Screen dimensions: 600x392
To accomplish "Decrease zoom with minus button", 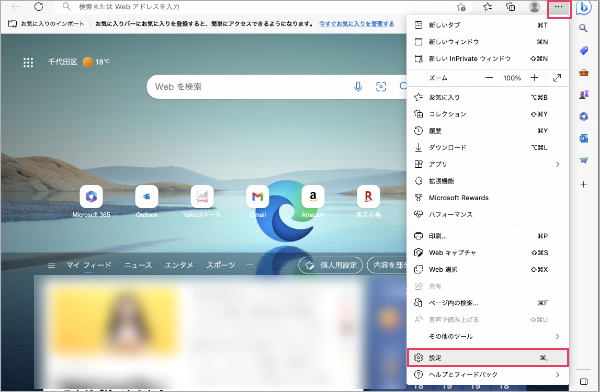I will (489, 78).
